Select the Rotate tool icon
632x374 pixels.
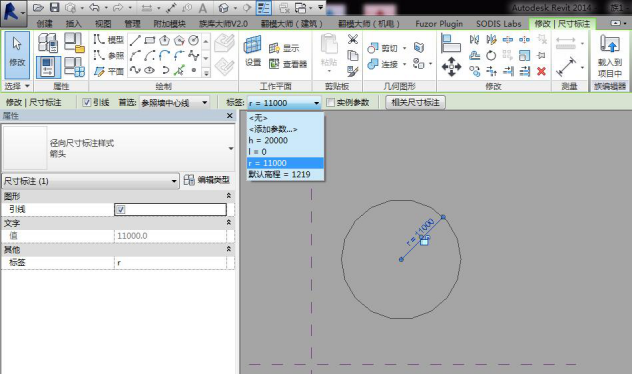pyautogui.click(x=491, y=55)
